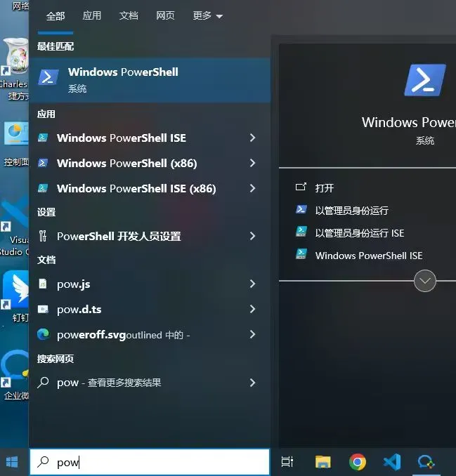The image size is (456, 476).
Task: Expand the poweroff.svg result arrow
Action: tap(252, 334)
